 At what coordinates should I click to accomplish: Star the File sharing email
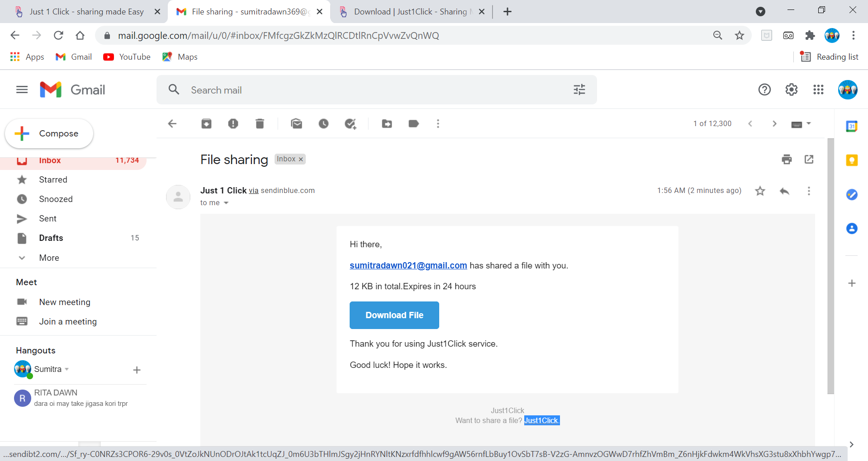tap(760, 190)
